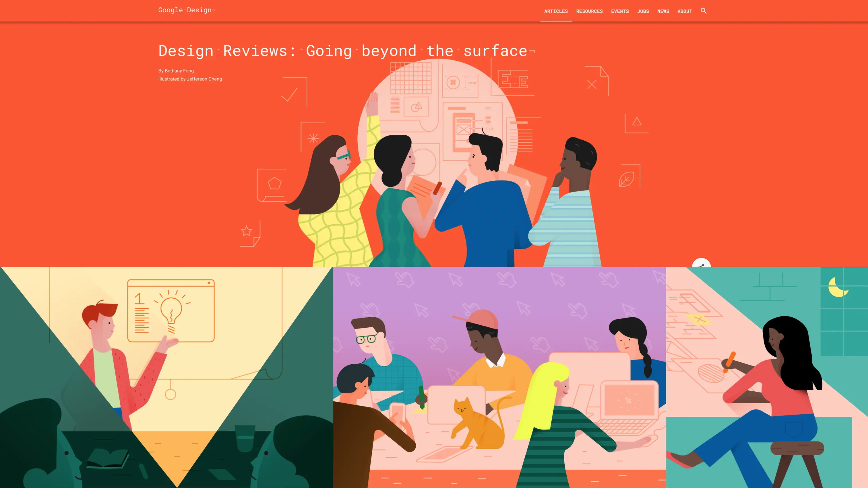Click the article title heading
Image resolution: width=868 pixels, height=488 pixels.
coord(343,51)
